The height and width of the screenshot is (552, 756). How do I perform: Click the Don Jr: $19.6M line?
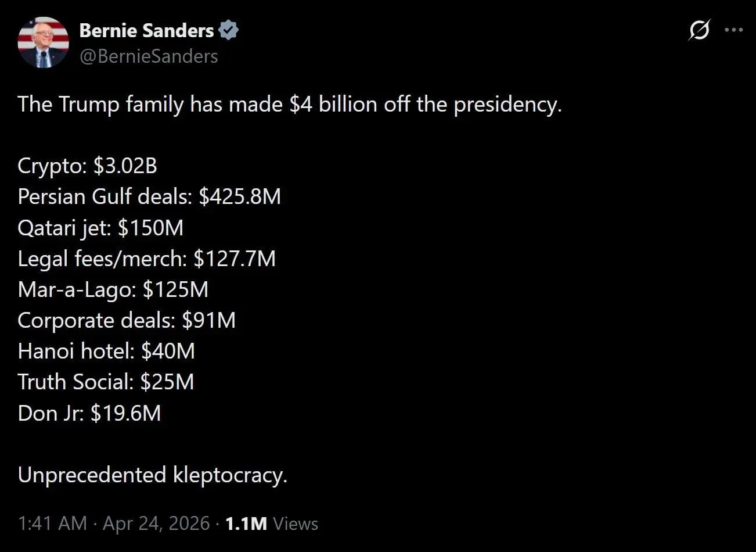[x=89, y=413]
